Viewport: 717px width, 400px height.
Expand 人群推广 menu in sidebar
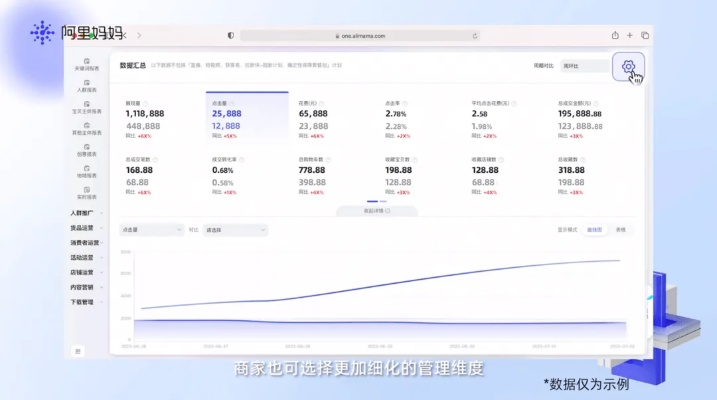coord(87,213)
